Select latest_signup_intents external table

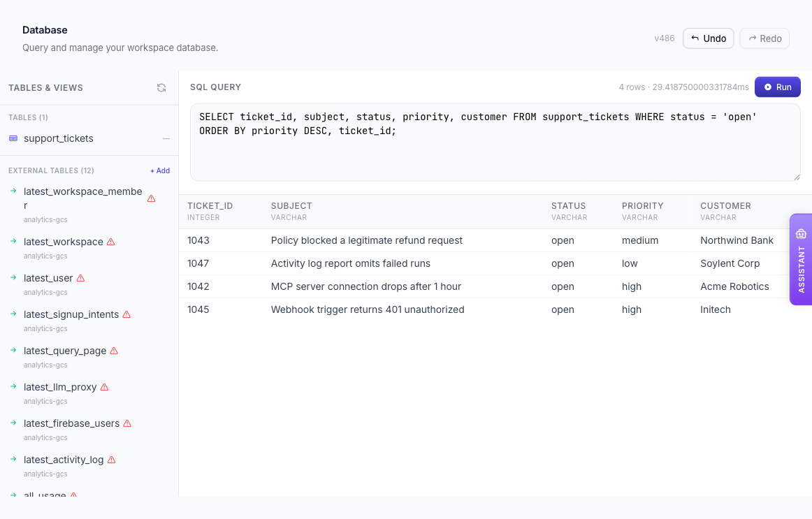click(x=71, y=314)
